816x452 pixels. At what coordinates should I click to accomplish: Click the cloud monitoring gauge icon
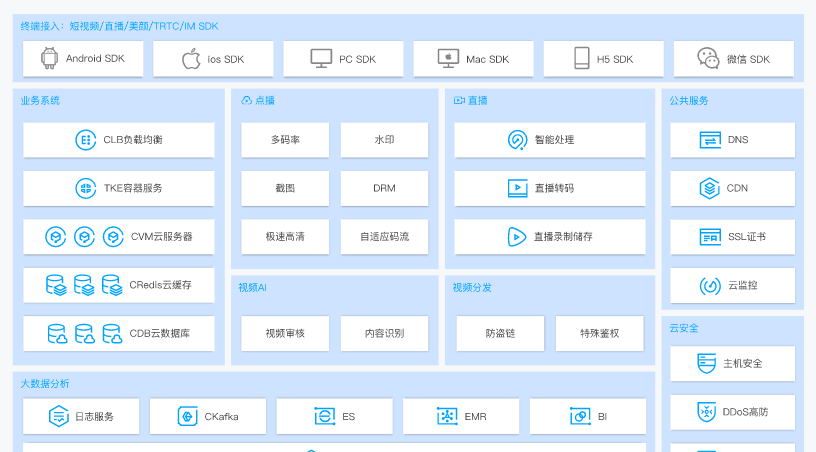710,286
